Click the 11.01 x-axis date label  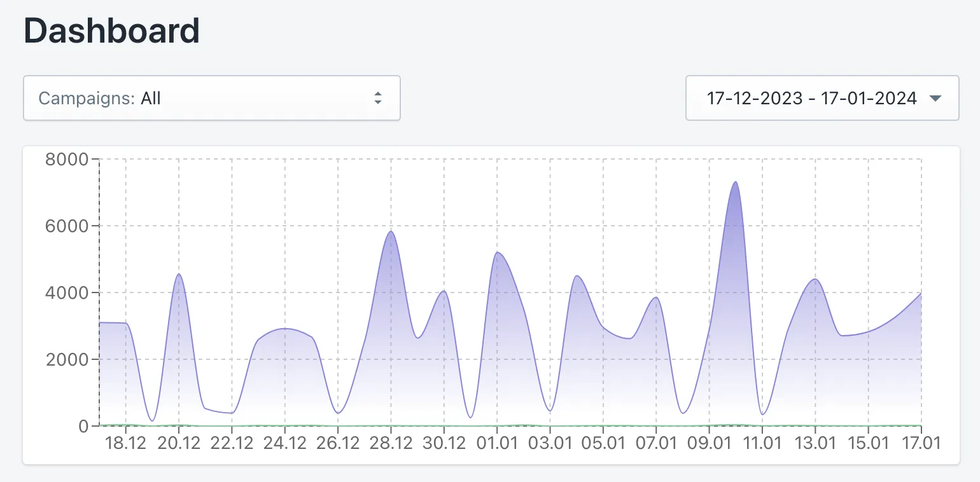(x=762, y=442)
